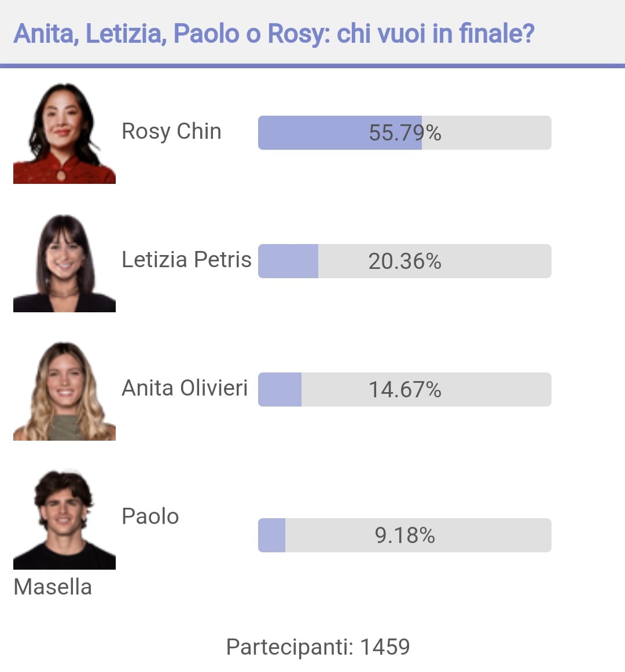Select the Letizia Petris name label
The width and height of the screenshot is (625, 672).
[186, 260]
